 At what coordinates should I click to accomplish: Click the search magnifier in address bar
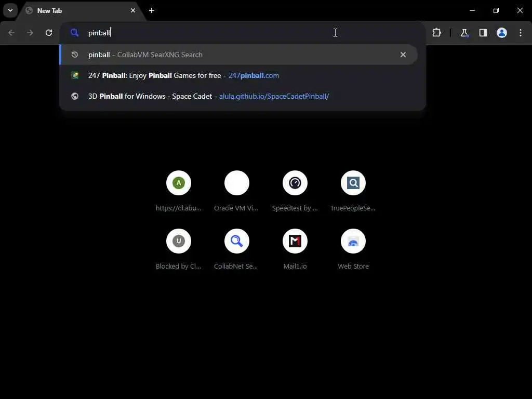click(x=74, y=33)
